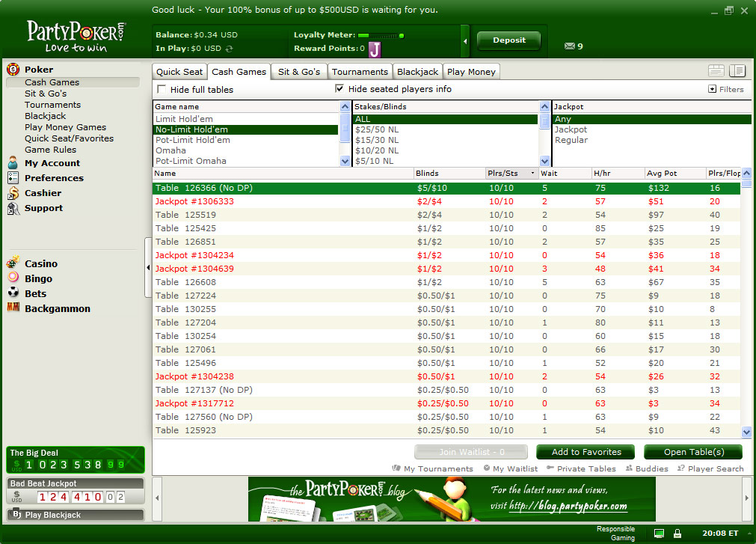Click the refresh icon beside In Play
This screenshot has width=756, height=544.
229,49
